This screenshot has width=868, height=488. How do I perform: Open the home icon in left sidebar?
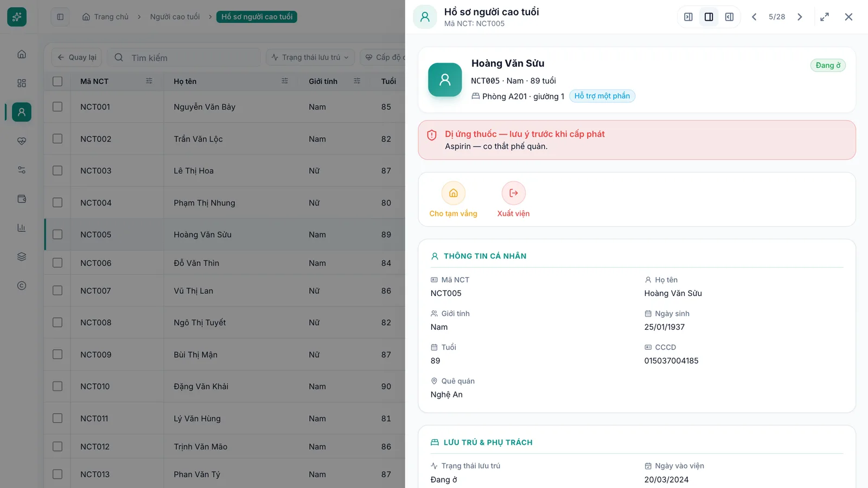tap(22, 54)
